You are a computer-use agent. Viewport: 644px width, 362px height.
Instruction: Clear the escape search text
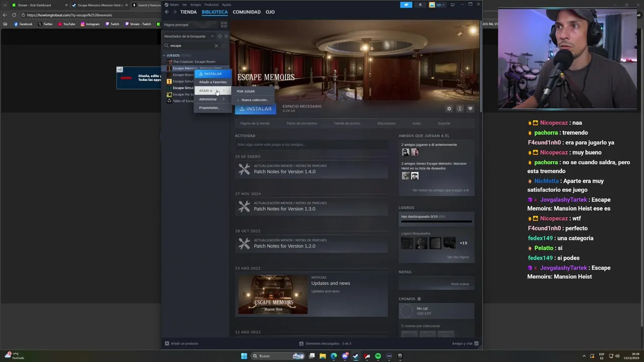(x=216, y=46)
